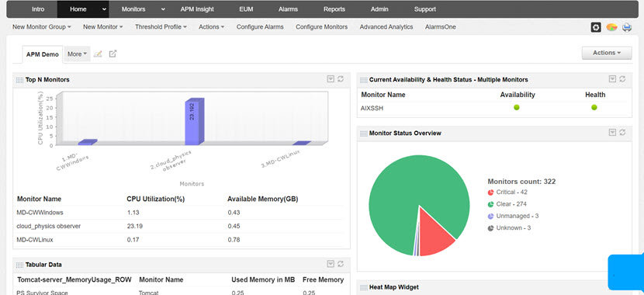Image resolution: width=644 pixels, height=295 pixels.
Task: Click the edit dashboard pencil icon
Action: pos(98,54)
